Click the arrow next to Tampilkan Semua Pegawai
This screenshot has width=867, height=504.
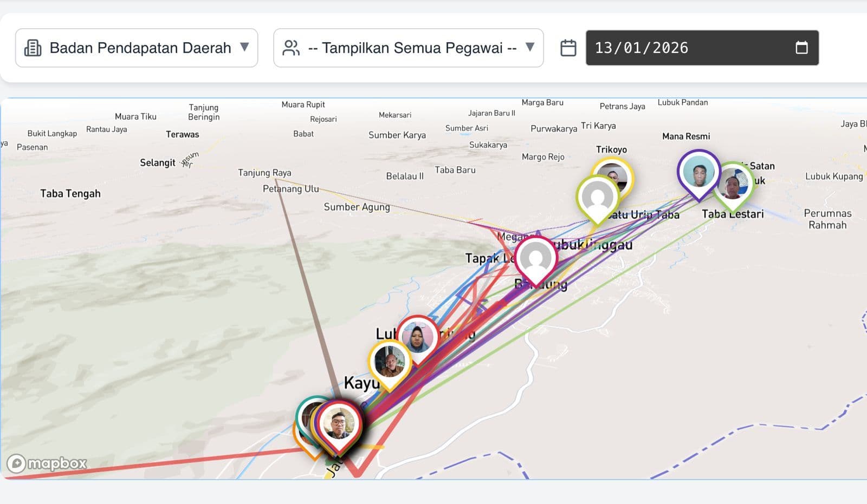point(530,47)
